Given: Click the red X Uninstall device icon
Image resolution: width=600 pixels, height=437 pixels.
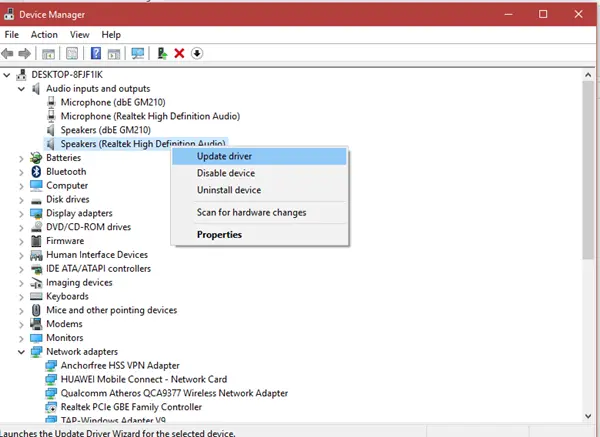Looking at the screenshot, I should [179, 53].
